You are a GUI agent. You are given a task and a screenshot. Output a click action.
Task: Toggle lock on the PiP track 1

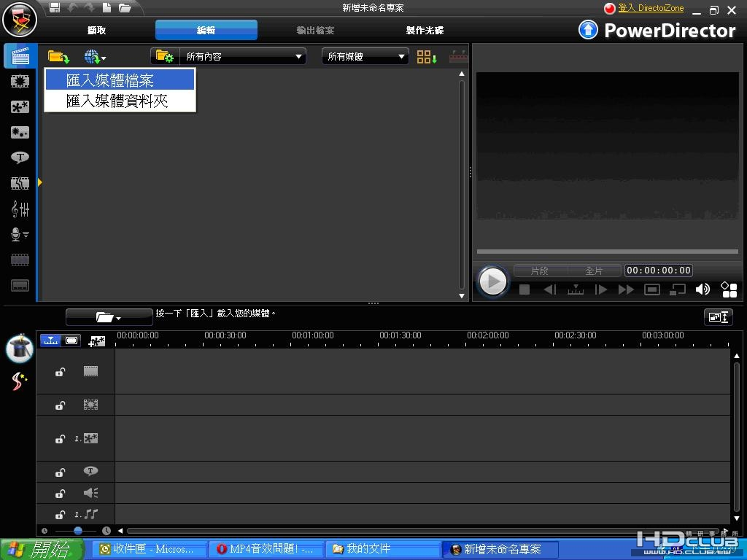click(x=60, y=438)
